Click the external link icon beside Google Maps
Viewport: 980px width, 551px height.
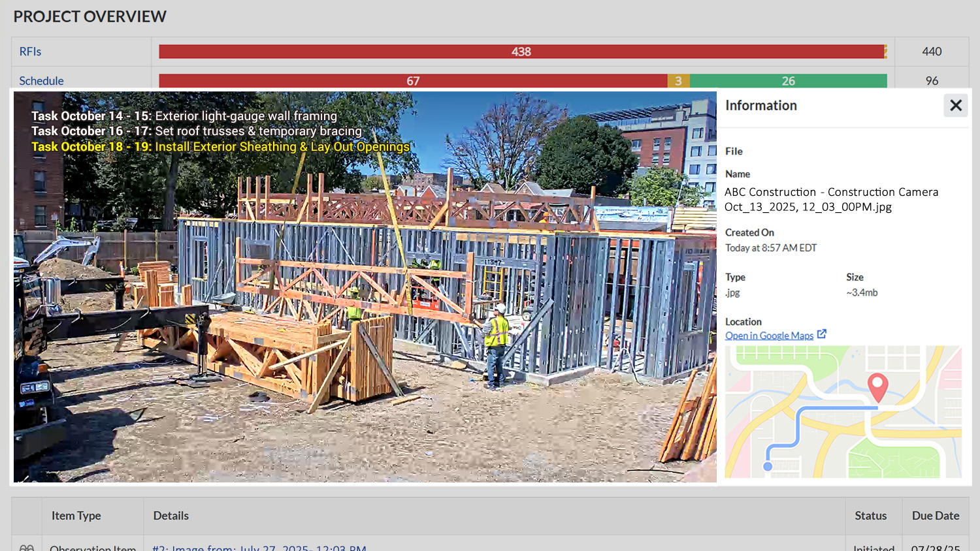pyautogui.click(x=822, y=334)
